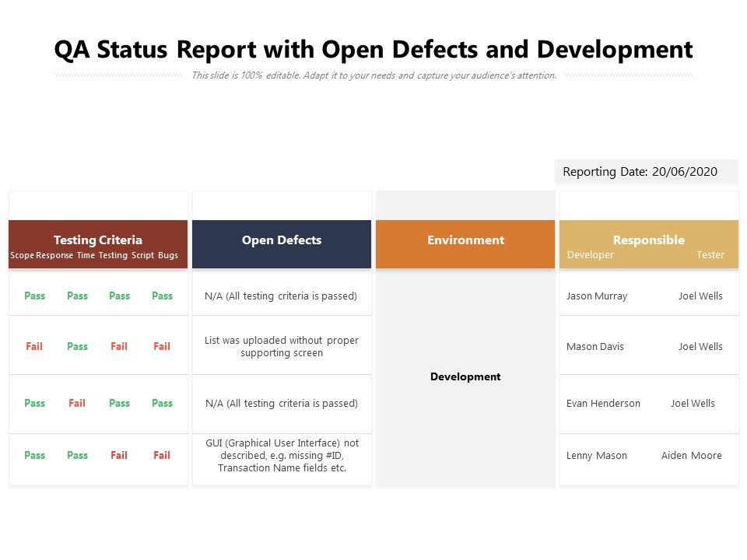This screenshot has height=560, width=747.
Task: Click Scope 'Pass' in Evan Henderson's row
Action: tap(35, 403)
